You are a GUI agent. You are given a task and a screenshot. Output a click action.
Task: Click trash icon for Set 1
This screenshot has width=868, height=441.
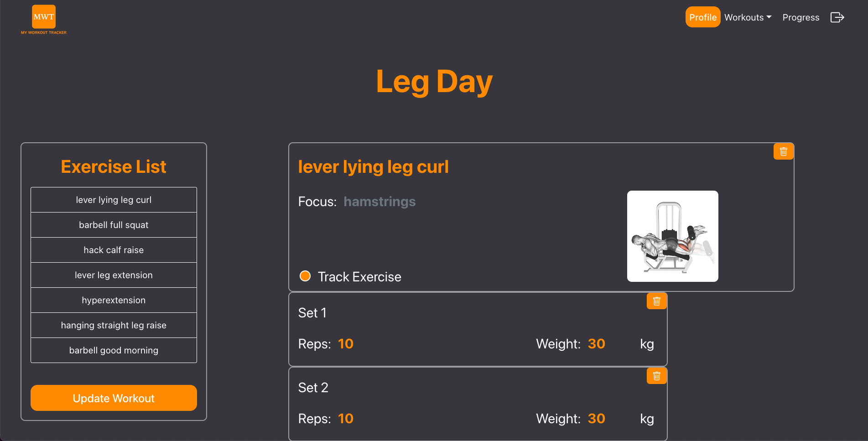coord(656,301)
